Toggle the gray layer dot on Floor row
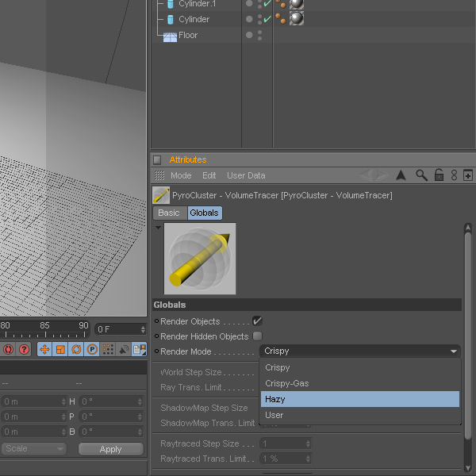 pos(249,35)
